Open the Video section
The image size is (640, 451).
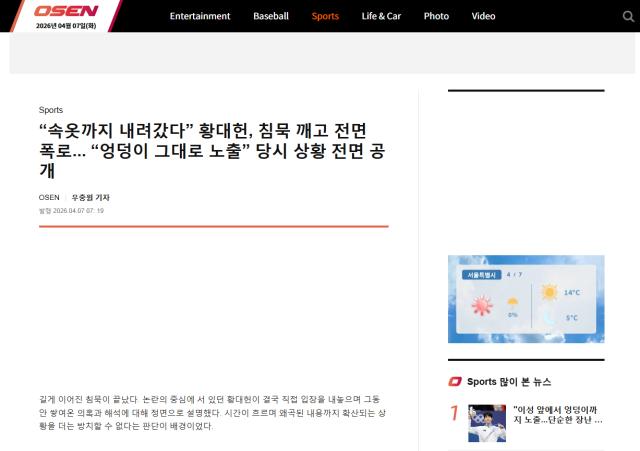(483, 16)
